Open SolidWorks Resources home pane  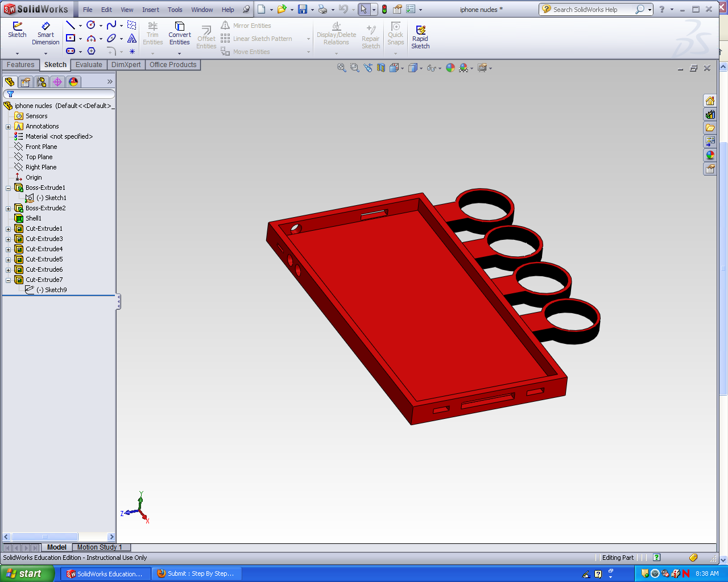(x=710, y=101)
